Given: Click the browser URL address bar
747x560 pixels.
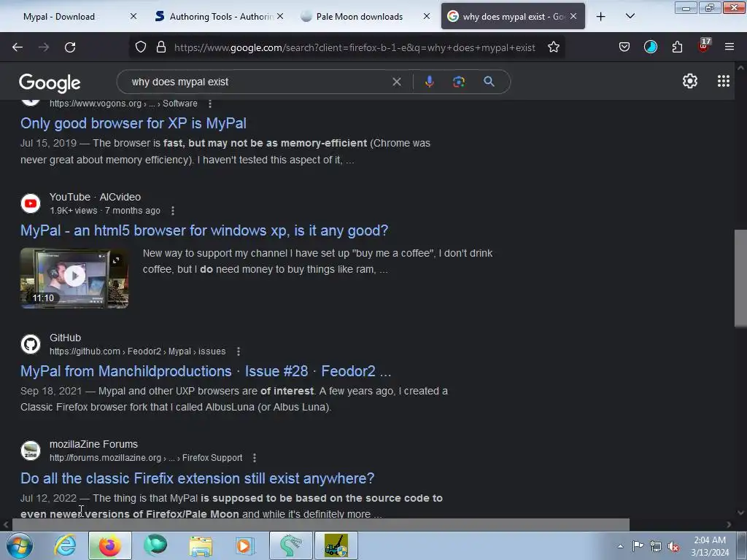Looking at the screenshot, I should pos(355,47).
